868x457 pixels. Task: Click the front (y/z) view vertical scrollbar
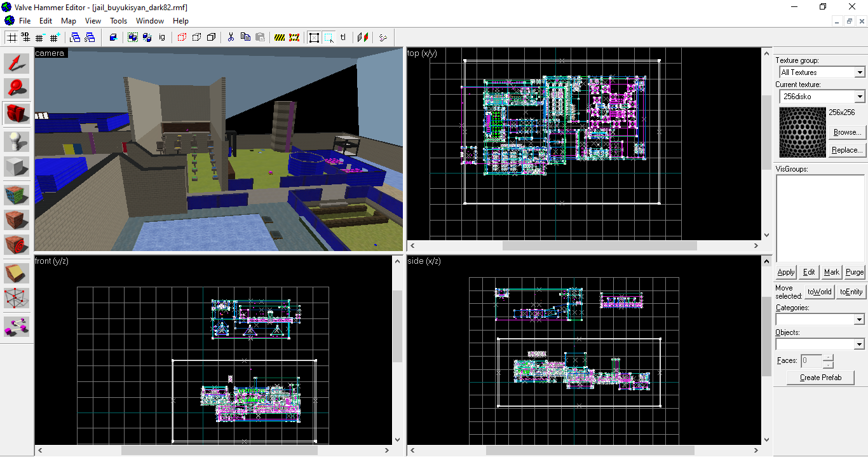click(398, 350)
